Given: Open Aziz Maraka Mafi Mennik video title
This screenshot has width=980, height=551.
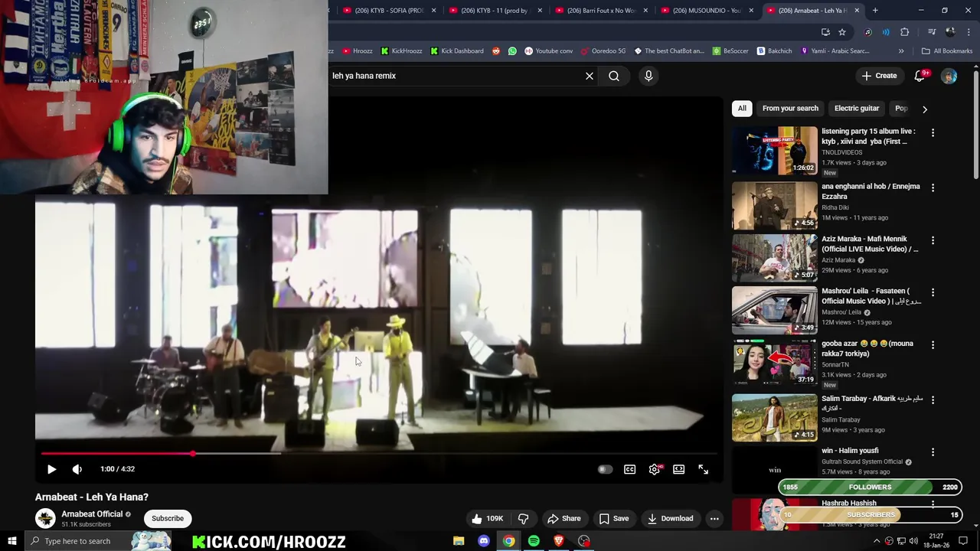Looking at the screenshot, I should pos(870,244).
